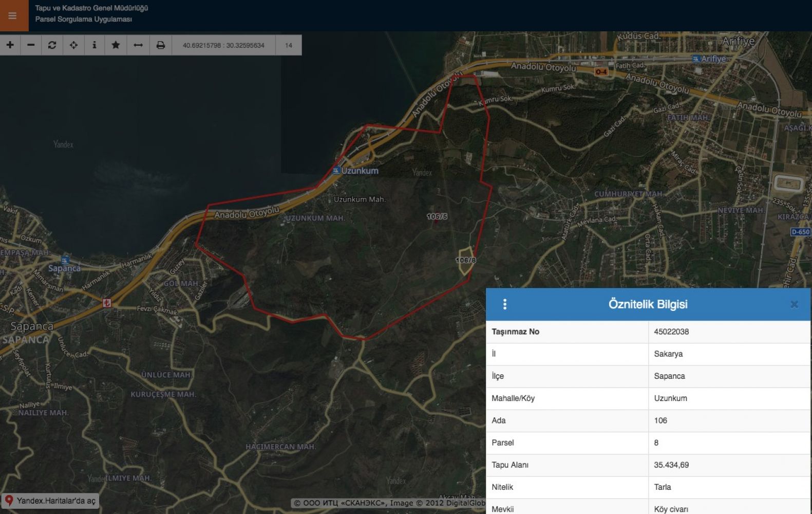
Task: Click the zoom level value 14
Action: [289, 45]
